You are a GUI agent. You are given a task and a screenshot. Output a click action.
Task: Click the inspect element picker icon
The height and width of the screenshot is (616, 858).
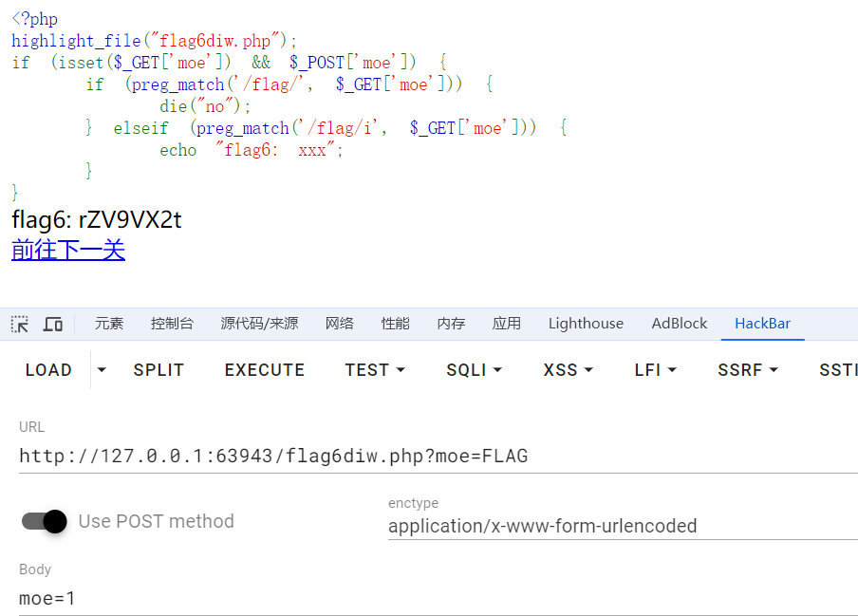[x=20, y=325]
